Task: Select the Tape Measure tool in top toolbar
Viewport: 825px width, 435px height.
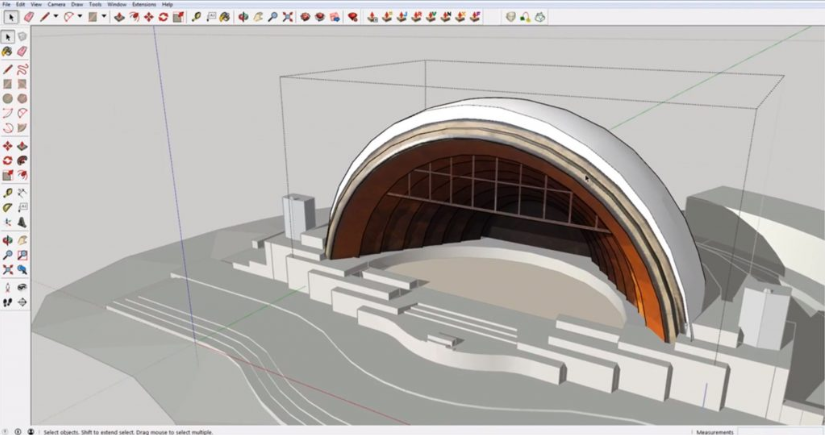Action: coord(196,17)
